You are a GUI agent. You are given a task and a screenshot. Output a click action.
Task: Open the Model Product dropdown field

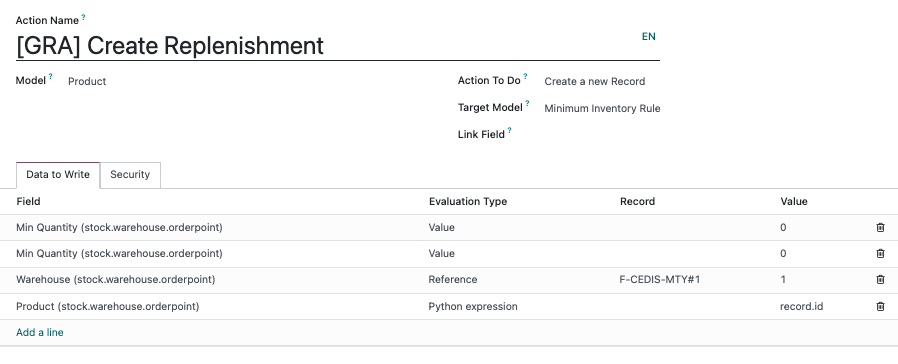[x=229, y=81]
